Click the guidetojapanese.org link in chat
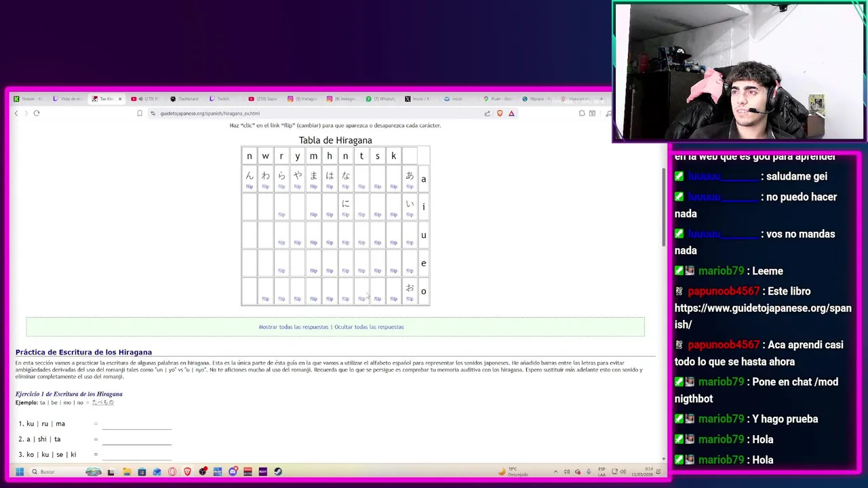 763,316
